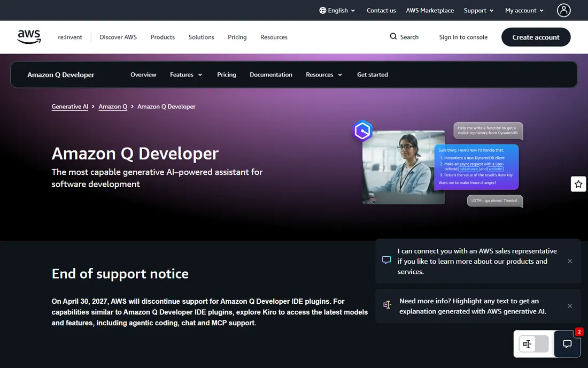Expand the Support dropdown
The width and height of the screenshot is (588, 368).
(478, 11)
